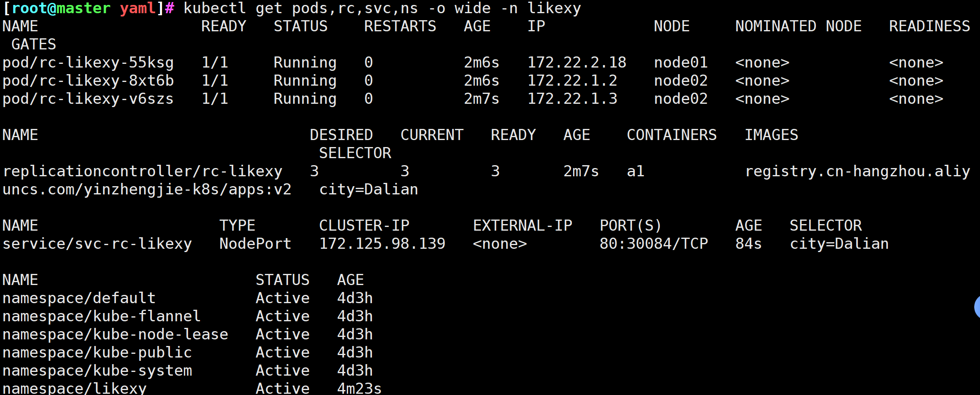Screen dimensions: 980x395
Task: Click the service/svc-rc-likexy name
Action: point(97,244)
